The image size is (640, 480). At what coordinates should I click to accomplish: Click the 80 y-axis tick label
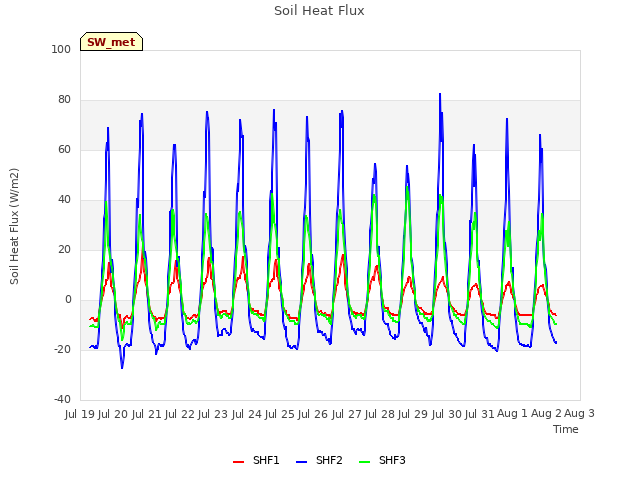click(x=64, y=100)
